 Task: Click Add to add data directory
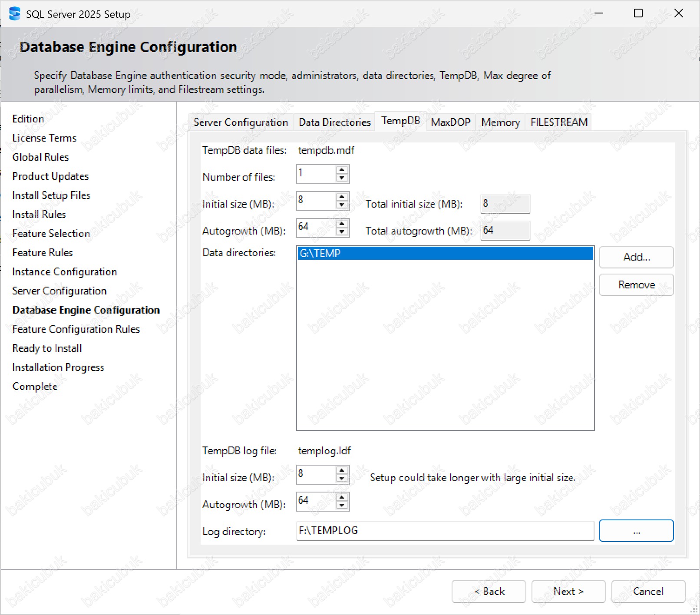click(636, 257)
